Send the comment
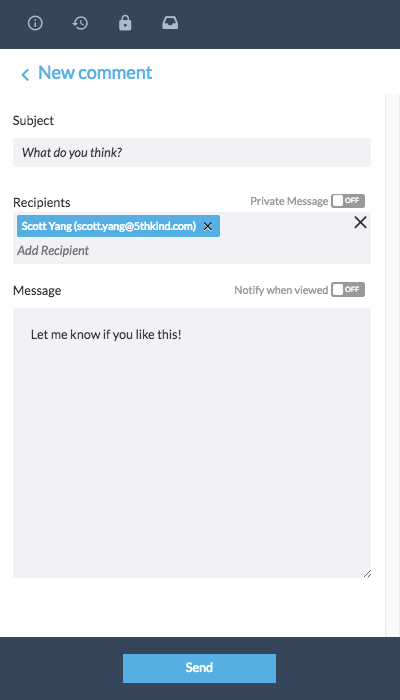The height and width of the screenshot is (700, 400). (x=199, y=668)
